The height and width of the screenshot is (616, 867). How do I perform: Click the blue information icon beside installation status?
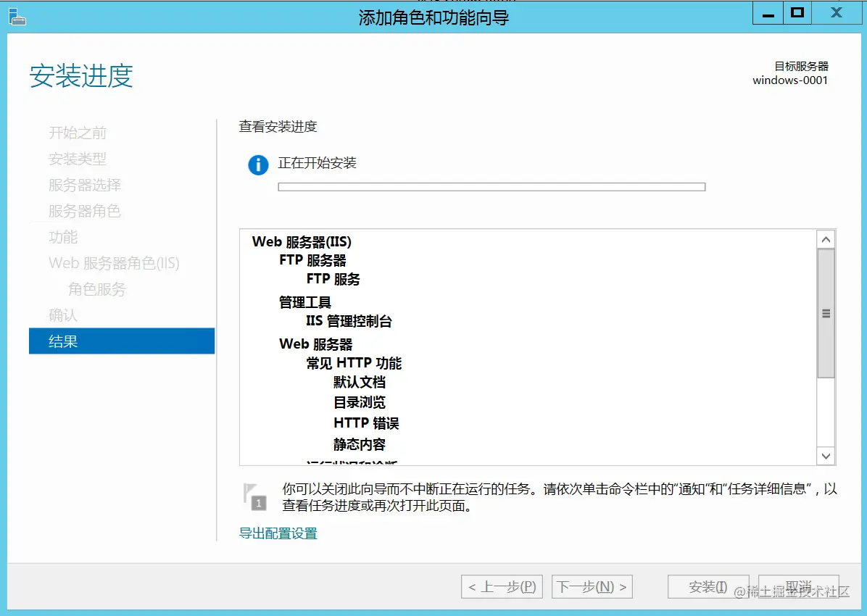(x=258, y=165)
